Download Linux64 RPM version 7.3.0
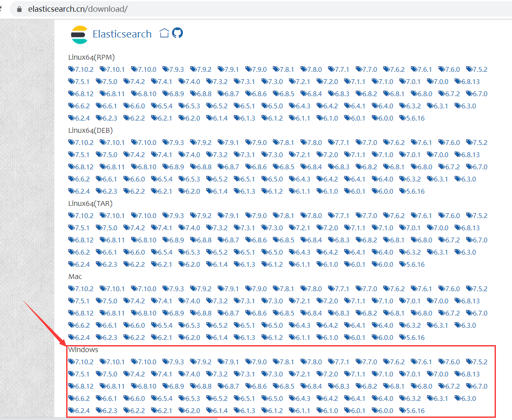Viewport: 512px width, 420px height. [272, 81]
